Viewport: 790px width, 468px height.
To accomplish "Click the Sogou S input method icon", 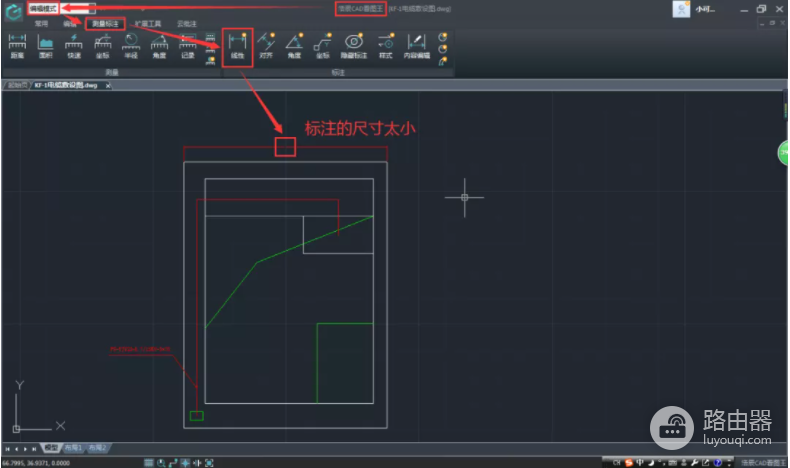I will click(x=629, y=462).
